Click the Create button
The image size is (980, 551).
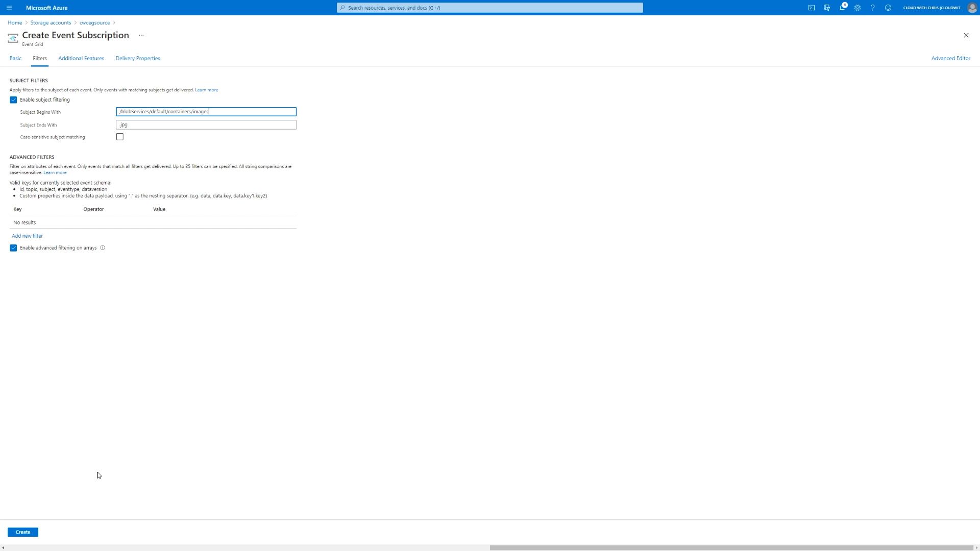(x=23, y=532)
